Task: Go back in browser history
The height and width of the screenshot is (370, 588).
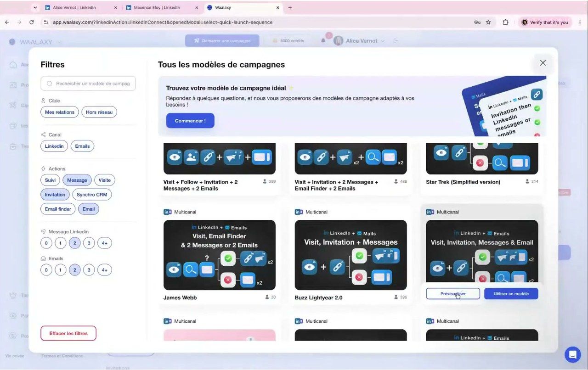Action: pos(7,22)
